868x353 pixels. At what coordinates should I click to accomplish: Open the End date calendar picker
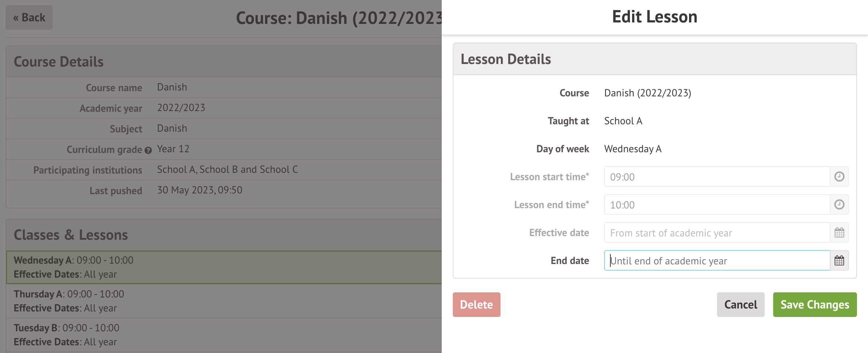(839, 261)
